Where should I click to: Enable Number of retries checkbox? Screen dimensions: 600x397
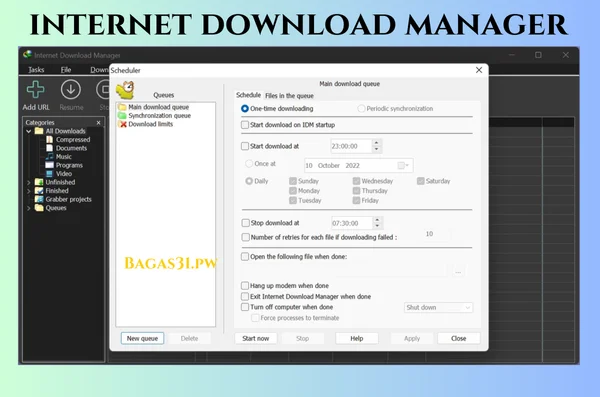click(245, 237)
